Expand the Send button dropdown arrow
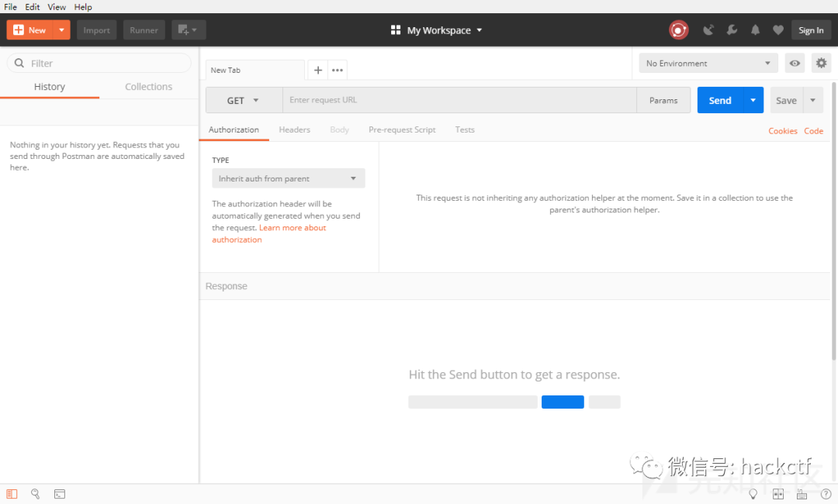The height and width of the screenshot is (504, 838). pyautogui.click(x=753, y=100)
